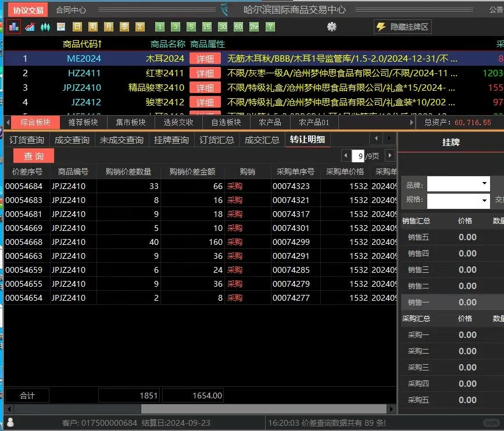
Task: Open the 成交查询 tab
Action: pos(72,140)
